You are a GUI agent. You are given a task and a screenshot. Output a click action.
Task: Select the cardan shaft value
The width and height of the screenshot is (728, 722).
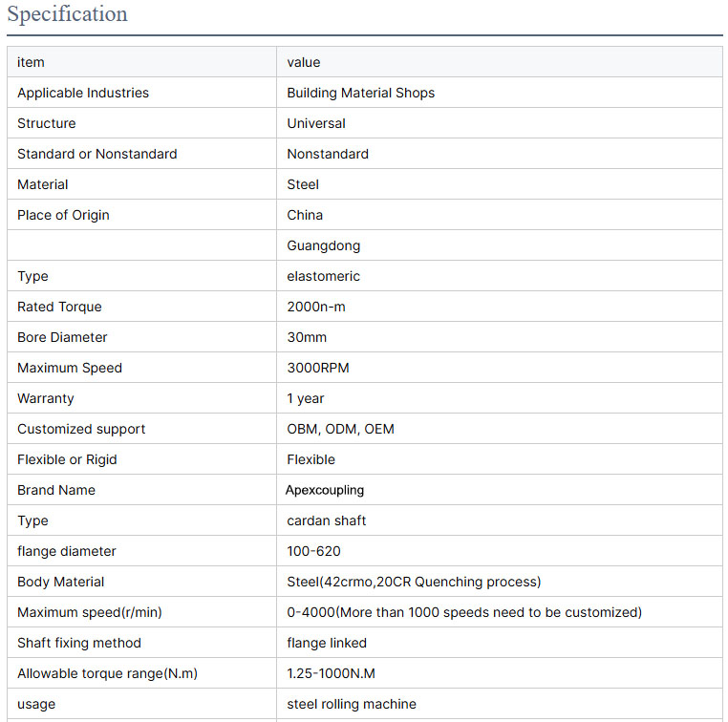327,520
